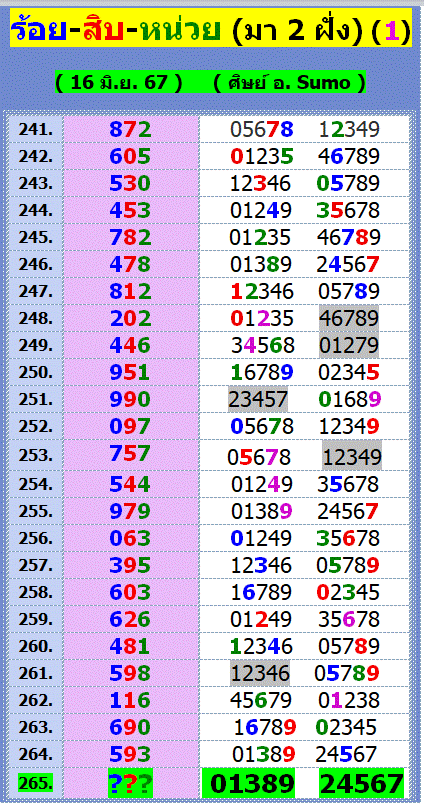Click row number 256.
This screenshot has width=424, height=804.
coord(36,538)
